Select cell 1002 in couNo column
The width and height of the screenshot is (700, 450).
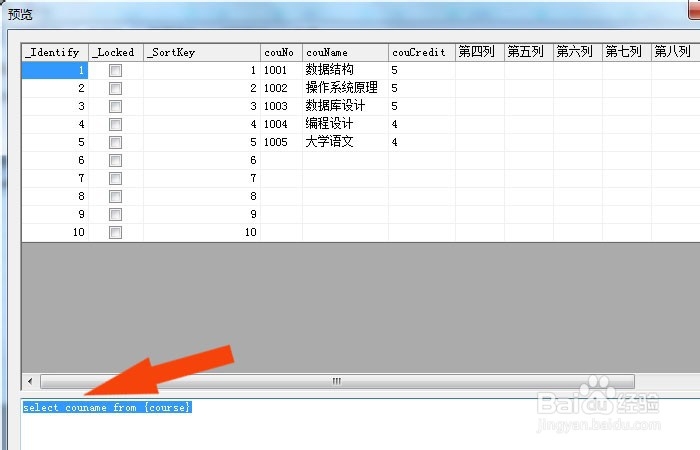[282, 88]
